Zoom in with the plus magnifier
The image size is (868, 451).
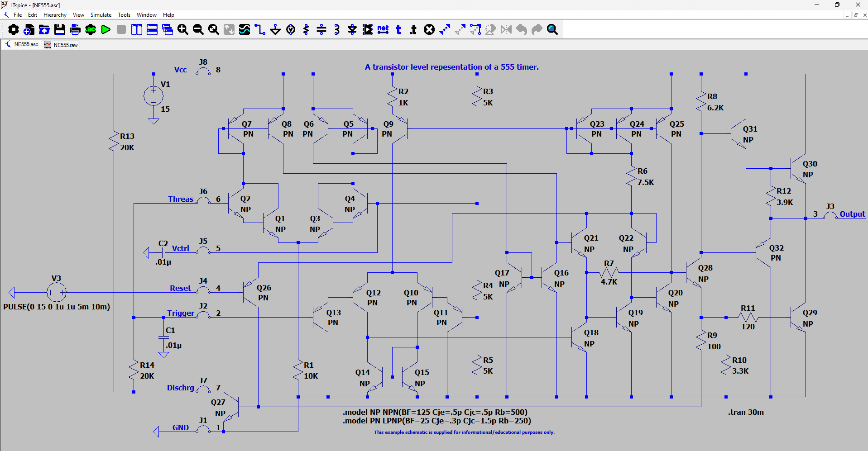[183, 30]
